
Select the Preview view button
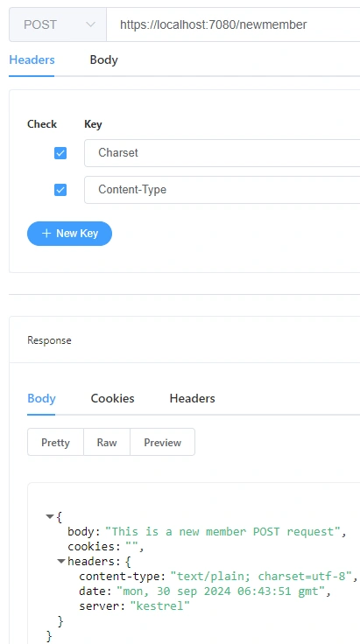[162, 443]
